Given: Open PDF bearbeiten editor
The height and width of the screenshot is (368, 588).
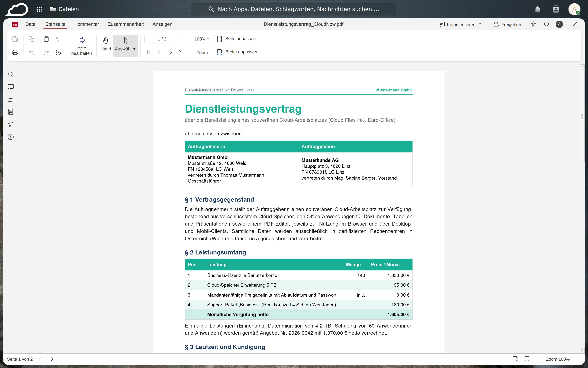Looking at the screenshot, I should [82, 46].
